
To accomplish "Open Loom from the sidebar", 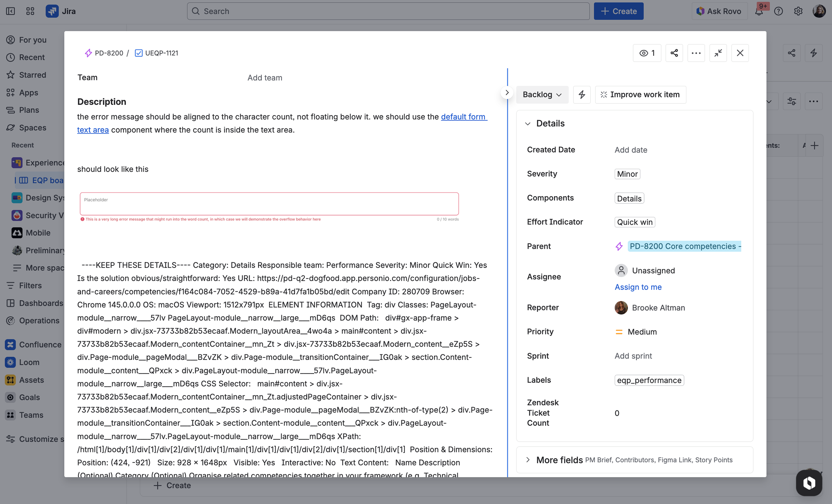I will coord(30,362).
